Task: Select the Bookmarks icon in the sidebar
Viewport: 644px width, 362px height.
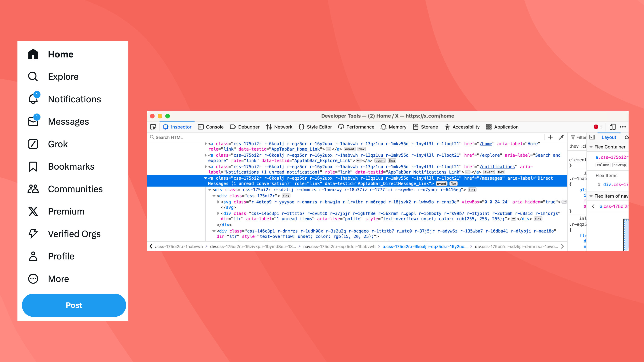Action: pos(33,166)
